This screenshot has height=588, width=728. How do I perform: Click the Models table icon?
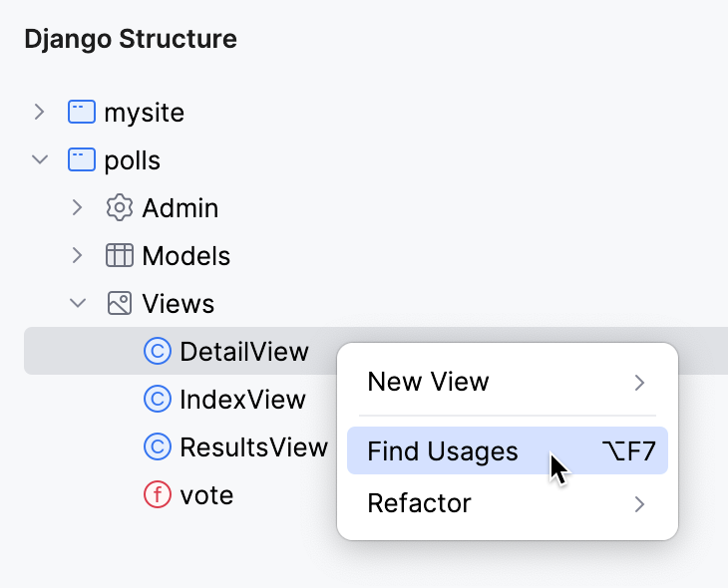(x=119, y=255)
